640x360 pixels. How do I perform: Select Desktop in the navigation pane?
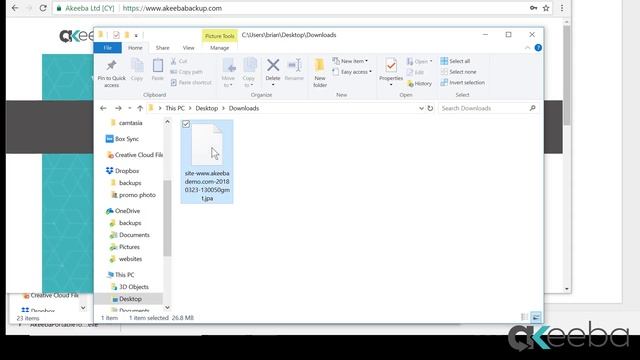point(130,299)
